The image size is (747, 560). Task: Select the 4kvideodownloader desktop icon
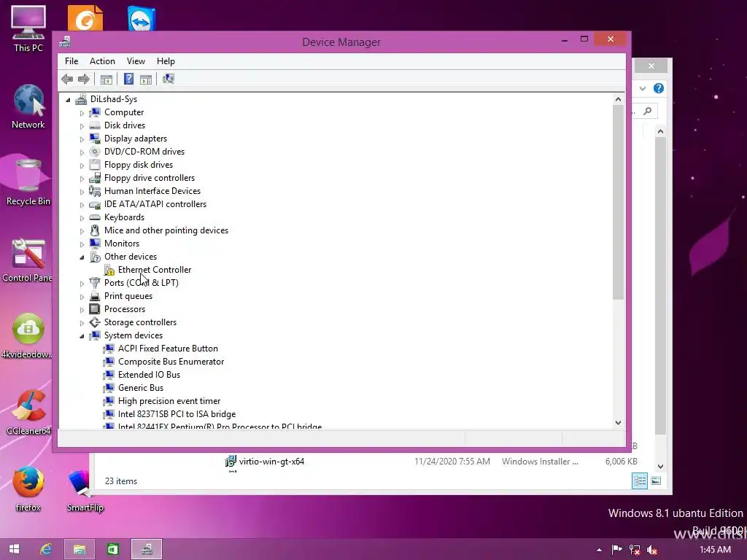coord(27,335)
